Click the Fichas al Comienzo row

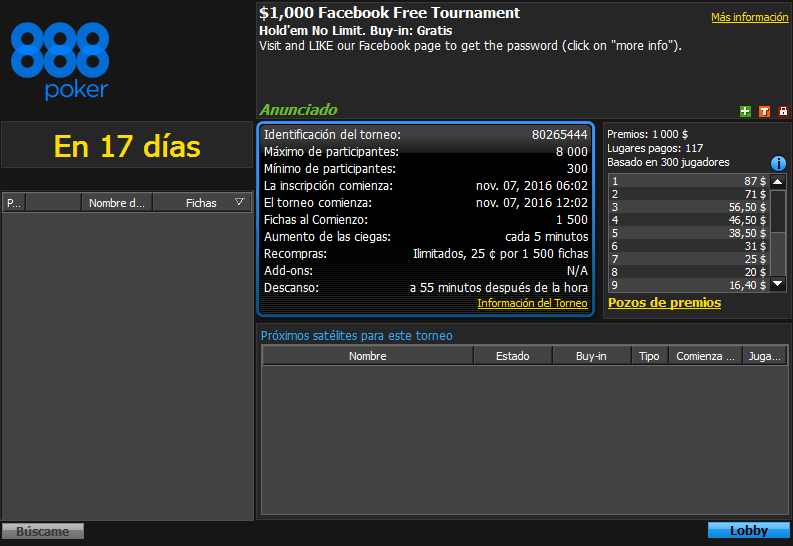(425, 220)
